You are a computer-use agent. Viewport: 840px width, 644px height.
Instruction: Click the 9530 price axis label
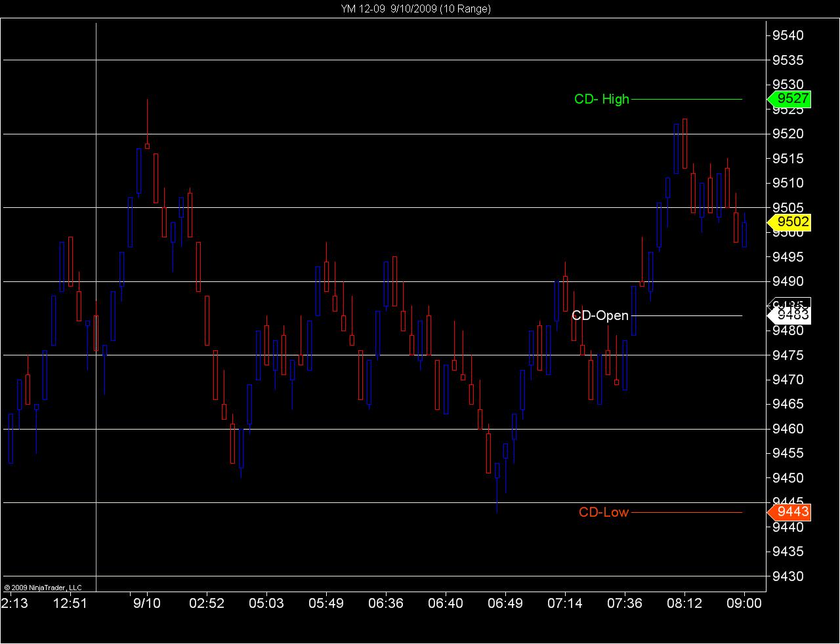coord(788,85)
